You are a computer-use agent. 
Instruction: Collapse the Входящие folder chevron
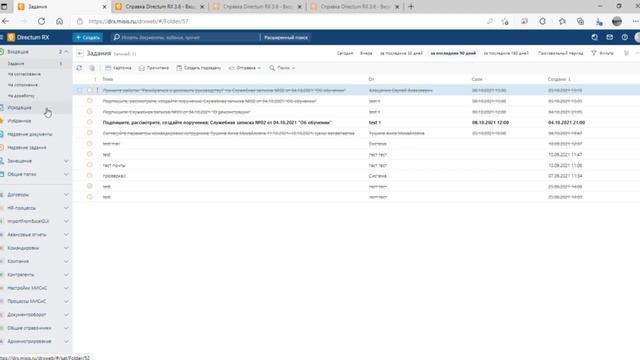[x=66, y=52]
